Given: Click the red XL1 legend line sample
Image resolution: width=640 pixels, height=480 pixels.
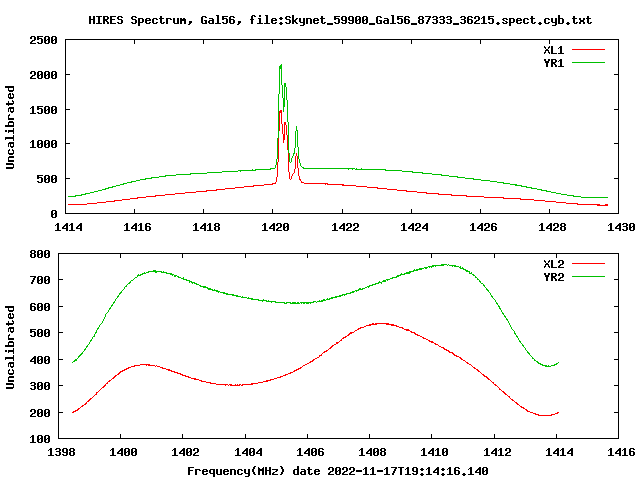Looking at the screenshot, I should tap(588, 50).
